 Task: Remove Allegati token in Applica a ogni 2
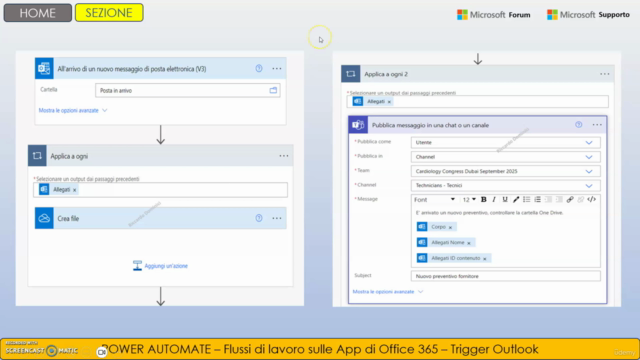[x=389, y=102]
